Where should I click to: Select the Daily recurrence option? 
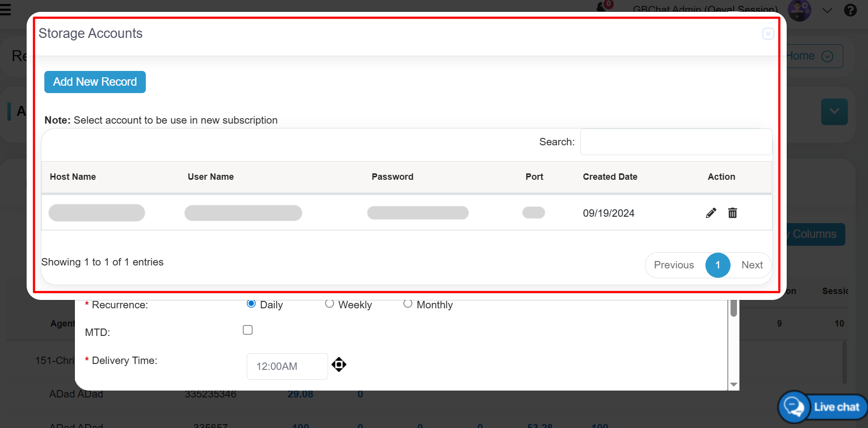tap(251, 304)
